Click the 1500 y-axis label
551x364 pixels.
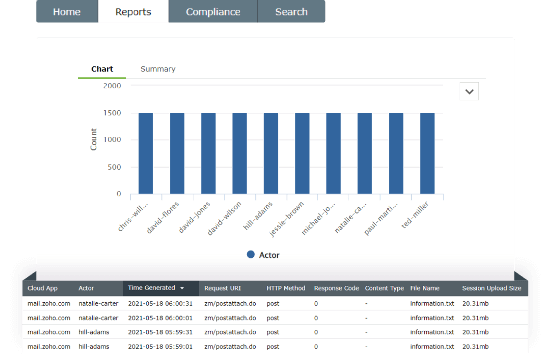112,113
